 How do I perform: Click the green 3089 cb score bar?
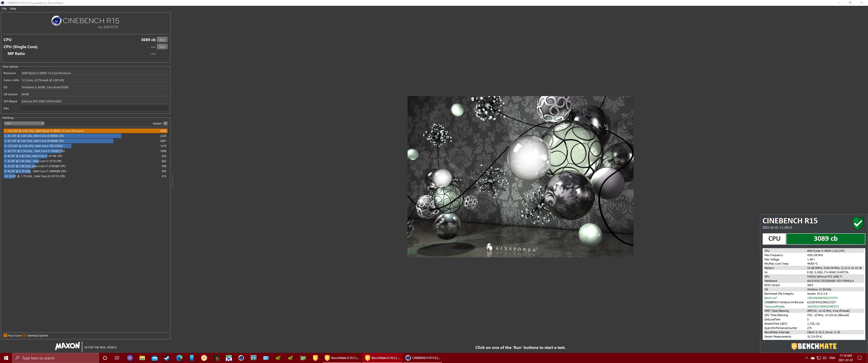(825, 238)
